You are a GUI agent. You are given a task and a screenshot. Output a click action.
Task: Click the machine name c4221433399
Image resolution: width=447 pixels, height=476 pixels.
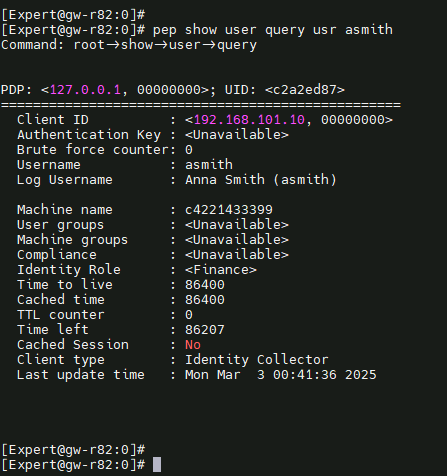point(229,210)
